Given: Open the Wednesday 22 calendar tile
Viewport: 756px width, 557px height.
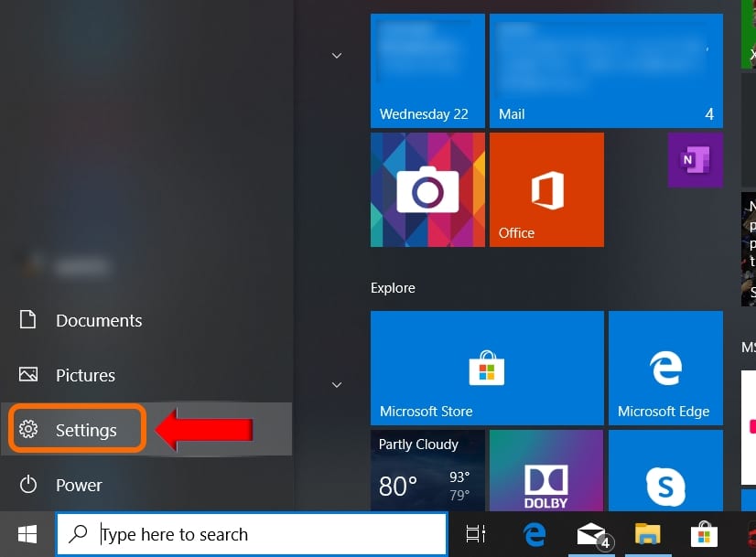Looking at the screenshot, I should [x=427, y=70].
